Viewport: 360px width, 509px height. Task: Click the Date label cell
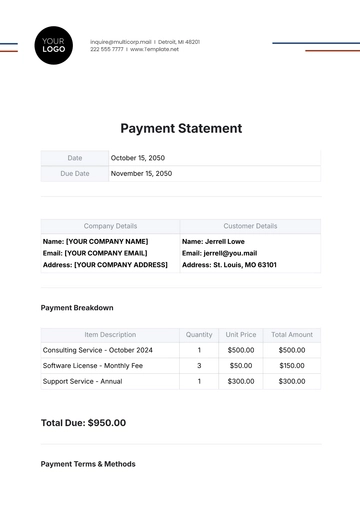point(75,158)
